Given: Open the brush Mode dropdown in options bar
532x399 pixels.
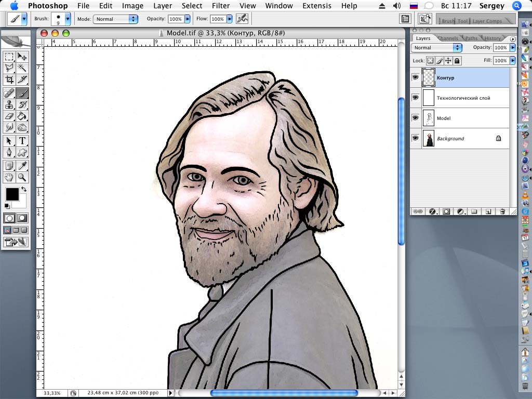Looking at the screenshot, I should pyautogui.click(x=115, y=19).
